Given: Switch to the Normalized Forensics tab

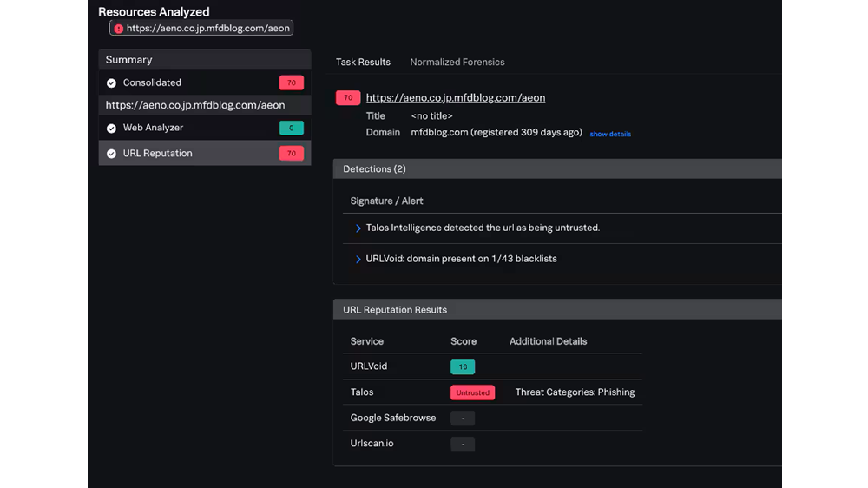Looking at the screenshot, I should [457, 62].
